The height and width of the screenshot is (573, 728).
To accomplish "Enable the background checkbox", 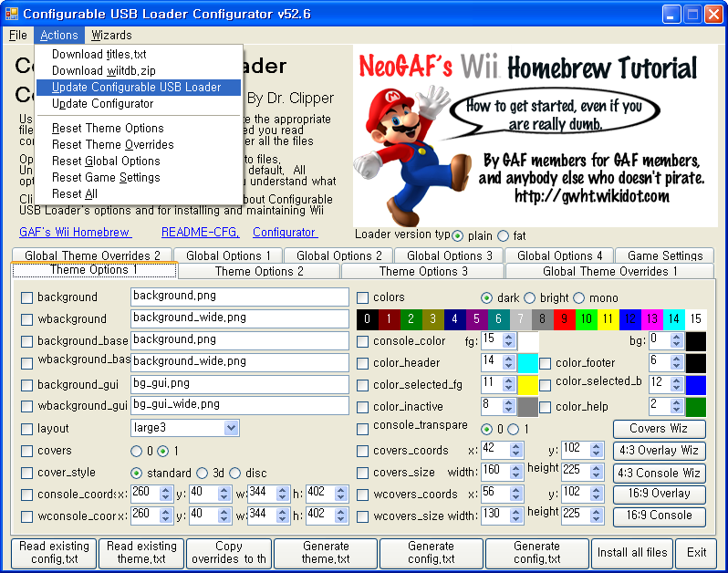I will click(x=27, y=297).
